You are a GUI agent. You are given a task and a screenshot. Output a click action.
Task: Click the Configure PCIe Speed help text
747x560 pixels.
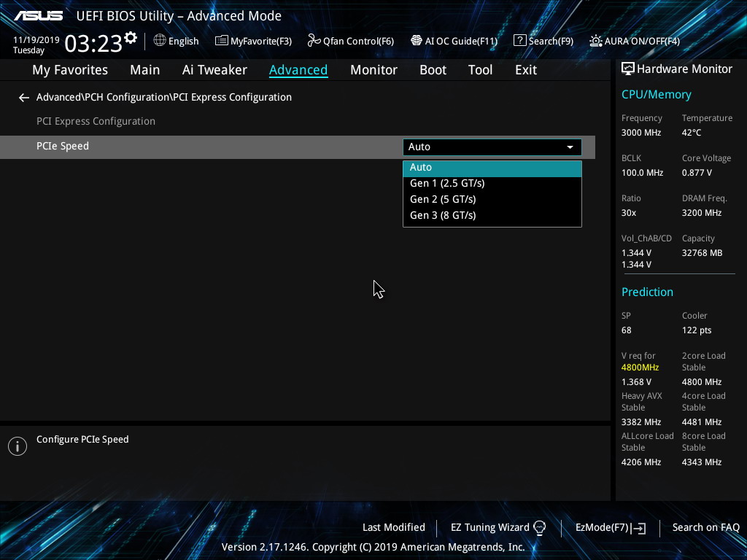pyautogui.click(x=82, y=440)
